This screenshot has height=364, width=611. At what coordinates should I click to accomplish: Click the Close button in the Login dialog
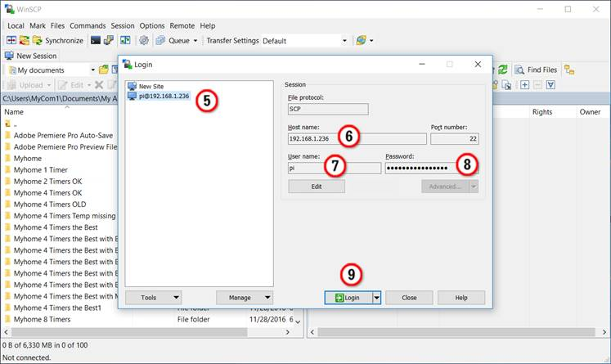pyautogui.click(x=409, y=298)
